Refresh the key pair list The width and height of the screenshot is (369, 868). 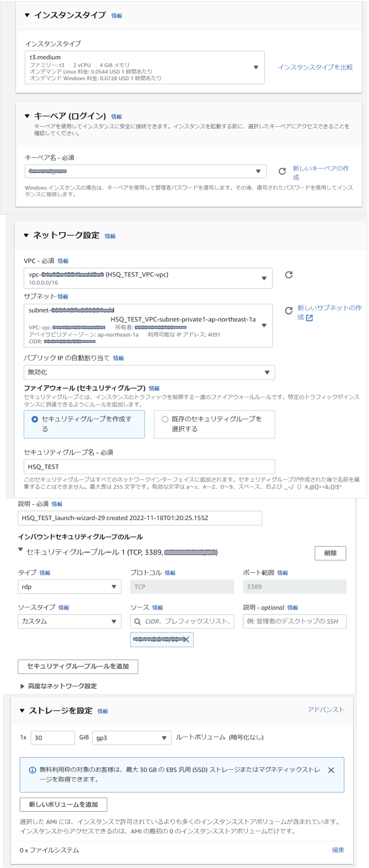coord(282,171)
